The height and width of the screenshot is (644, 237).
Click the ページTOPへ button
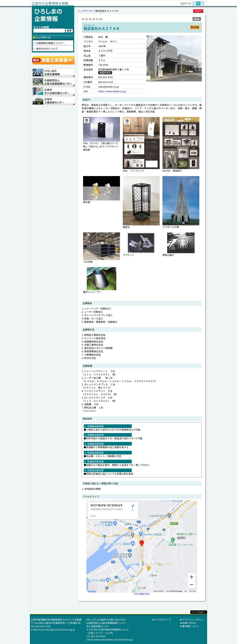[199, 612]
